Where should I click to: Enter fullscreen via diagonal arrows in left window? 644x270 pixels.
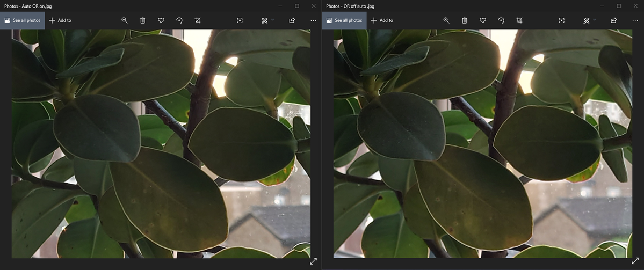click(x=313, y=261)
